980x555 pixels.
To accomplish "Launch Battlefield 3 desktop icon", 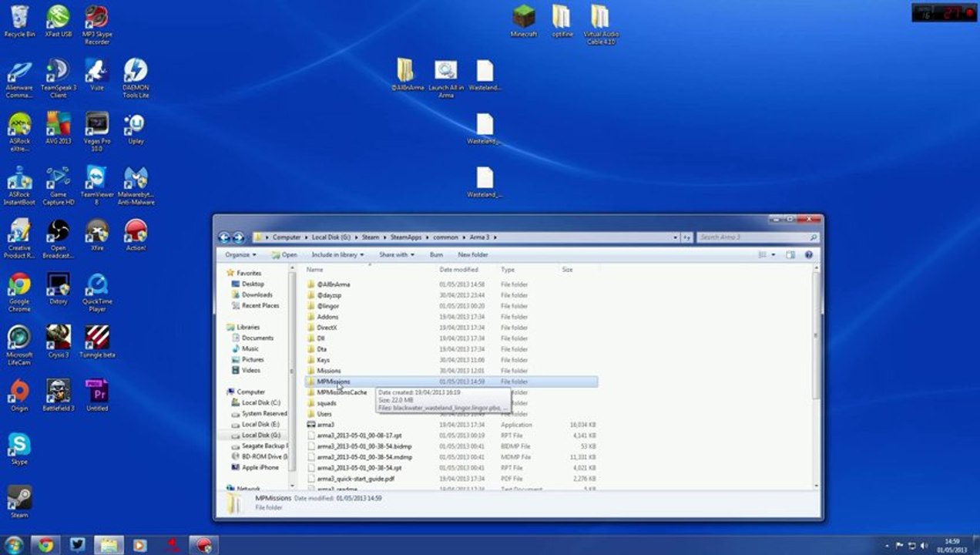I will [x=58, y=395].
